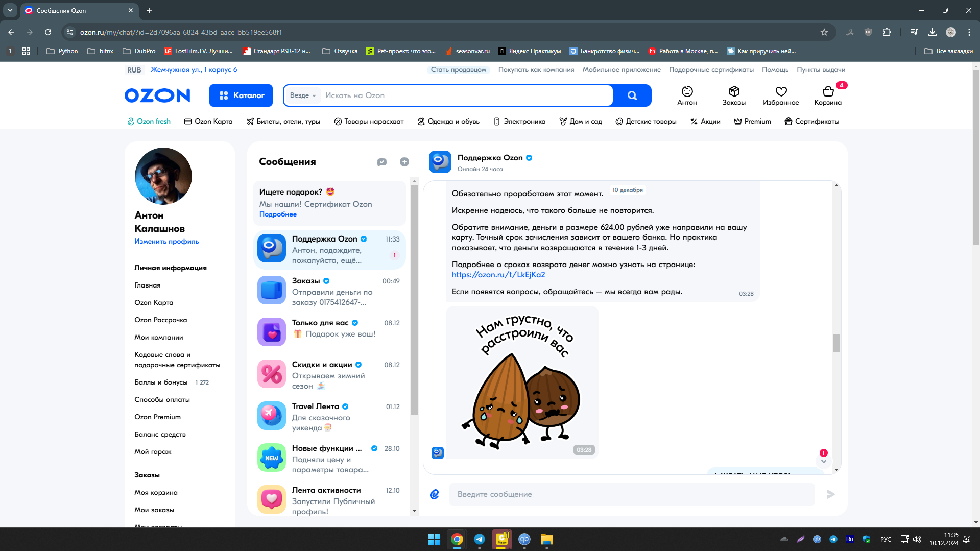Open the Windows Start button

[x=434, y=539]
